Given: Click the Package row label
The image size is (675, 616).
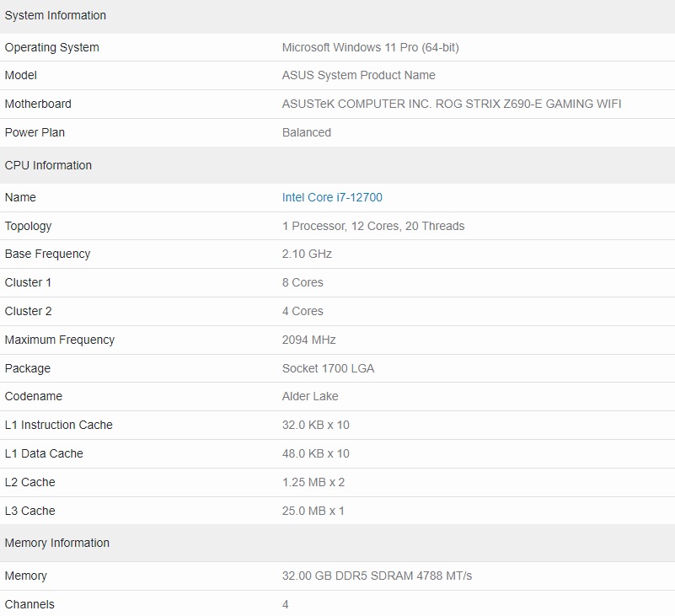Looking at the screenshot, I should [28, 368].
